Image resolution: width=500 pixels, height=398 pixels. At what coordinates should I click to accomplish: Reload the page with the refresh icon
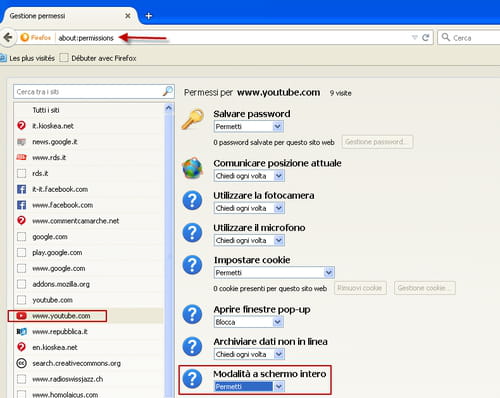point(425,37)
